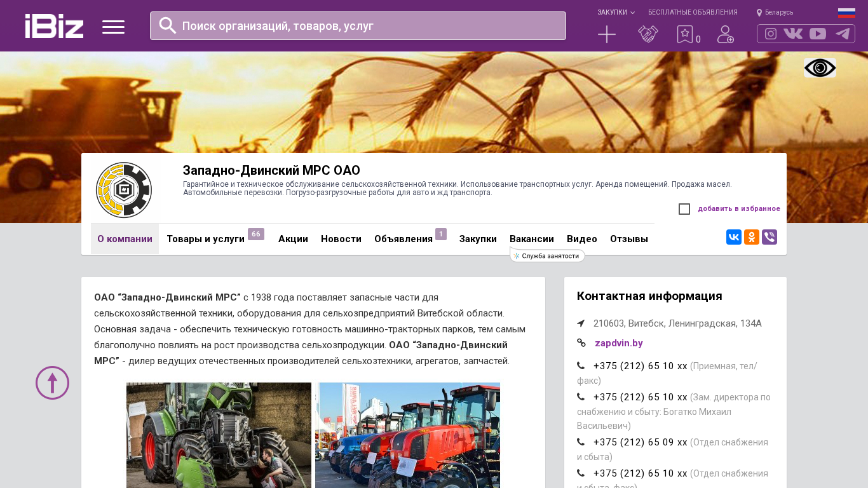Open the red tractors exhibition photo
Viewport: 868px width, 488px height.
(407, 435)
